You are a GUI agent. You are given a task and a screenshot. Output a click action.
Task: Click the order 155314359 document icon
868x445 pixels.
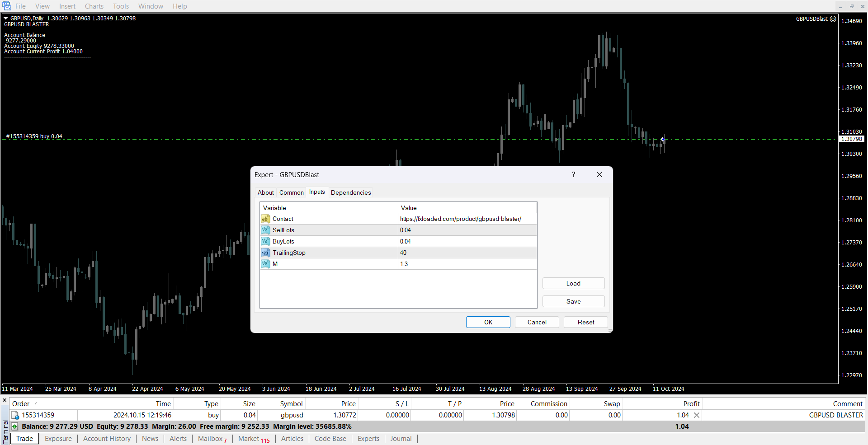[x=15, y=415]
